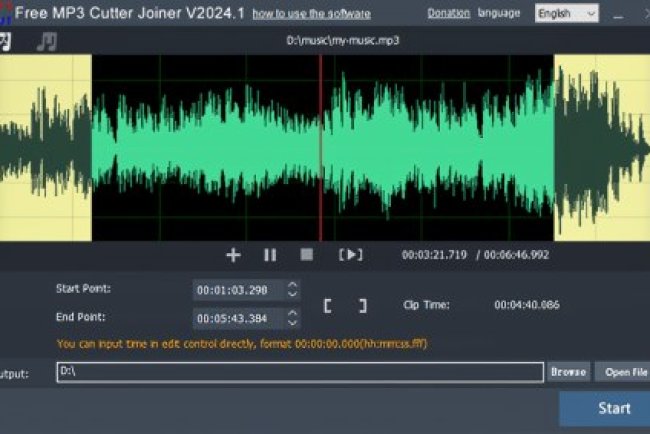The image size is (650, 434).
Task: Click the Clip Time value 00:04:40.086
Action: pyautogui.click(x=527, y=305)
